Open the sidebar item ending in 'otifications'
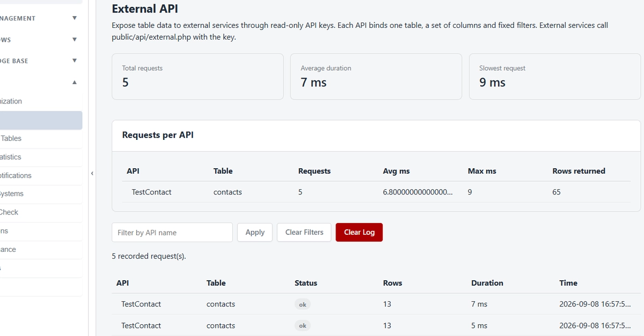This screenshot has height=336, width=644. click(41, 175)
